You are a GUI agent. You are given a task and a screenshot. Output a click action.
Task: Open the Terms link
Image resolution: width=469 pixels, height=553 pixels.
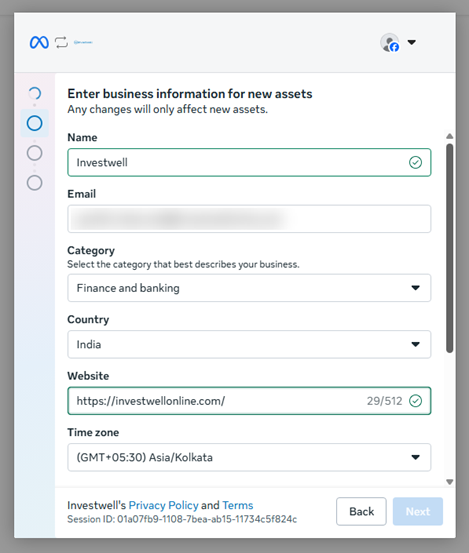click(x=238, y=505)
